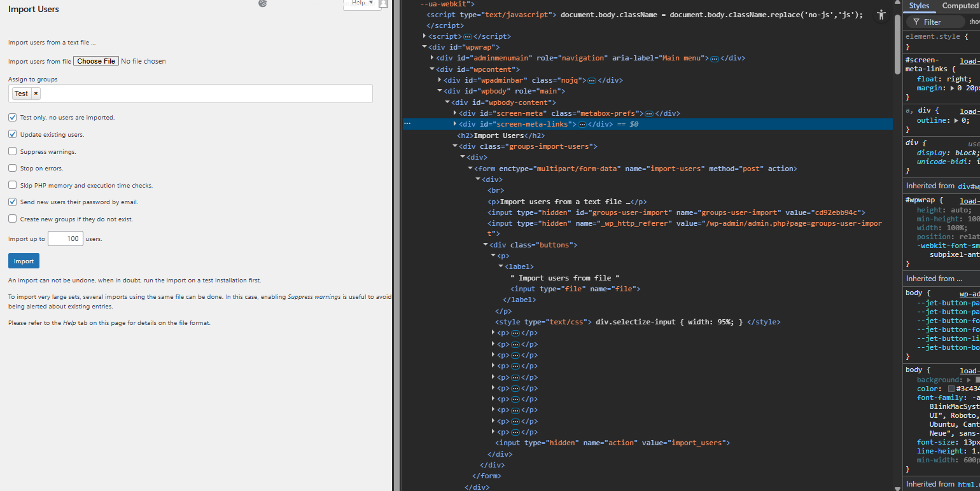Click the 'float: right' declaration
980x491 pixels.
[943, 80]
